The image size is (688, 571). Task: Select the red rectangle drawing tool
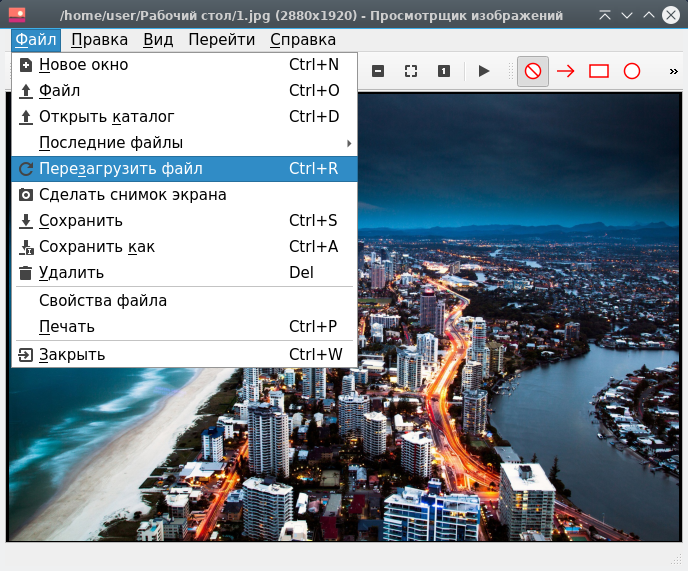(x=599, y=71)
